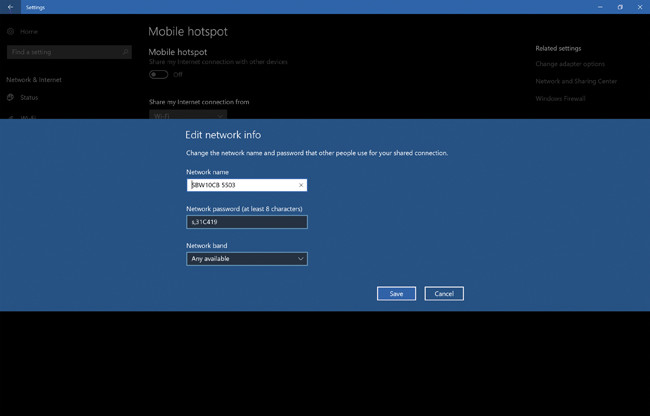
Task: Select Status in Network & Internet sidebar
Action: coord(29,97)
